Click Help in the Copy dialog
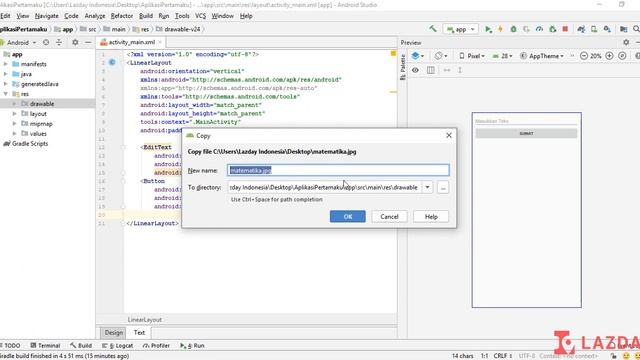Screen dimensions: 640x360 pos(431,217)
